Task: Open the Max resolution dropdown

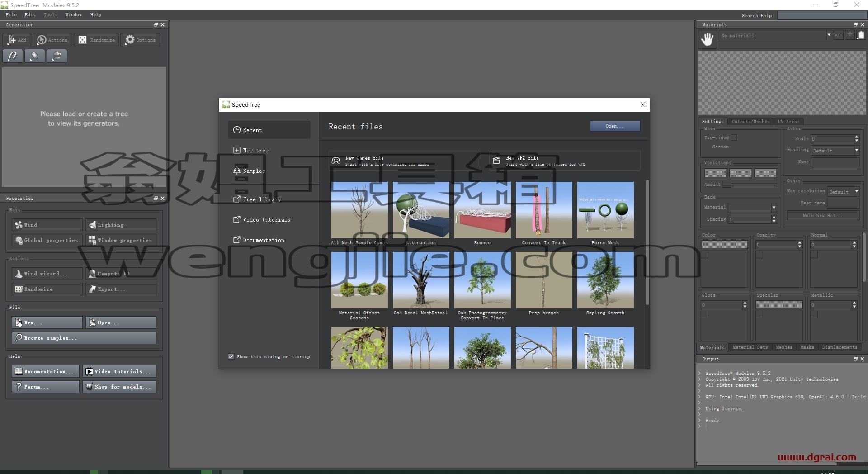Action: point(843,191)
